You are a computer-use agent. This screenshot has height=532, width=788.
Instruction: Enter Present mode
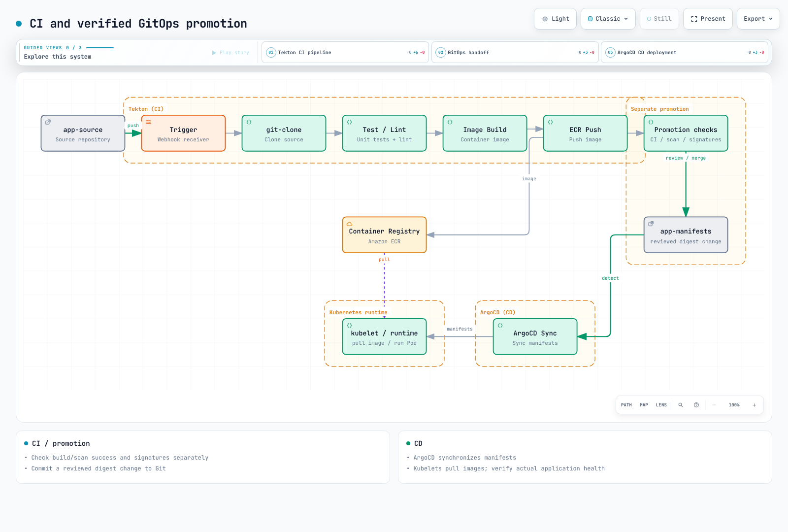[x=708, y=19]
